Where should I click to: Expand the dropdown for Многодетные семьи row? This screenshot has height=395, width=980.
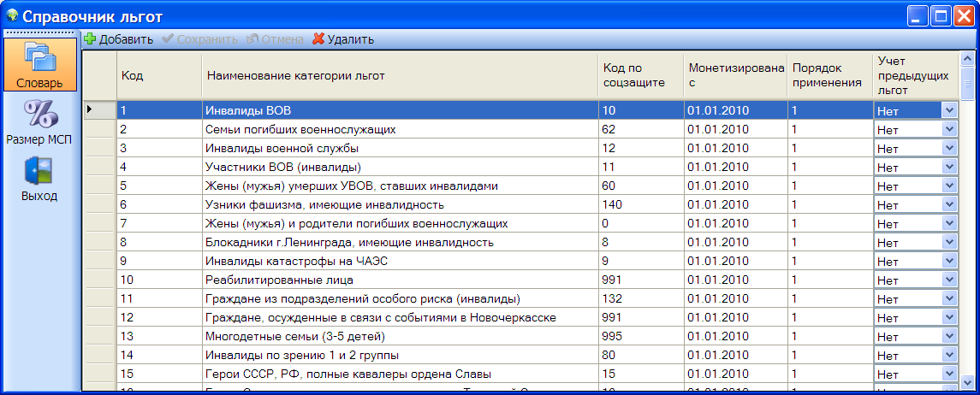[948, 336]
